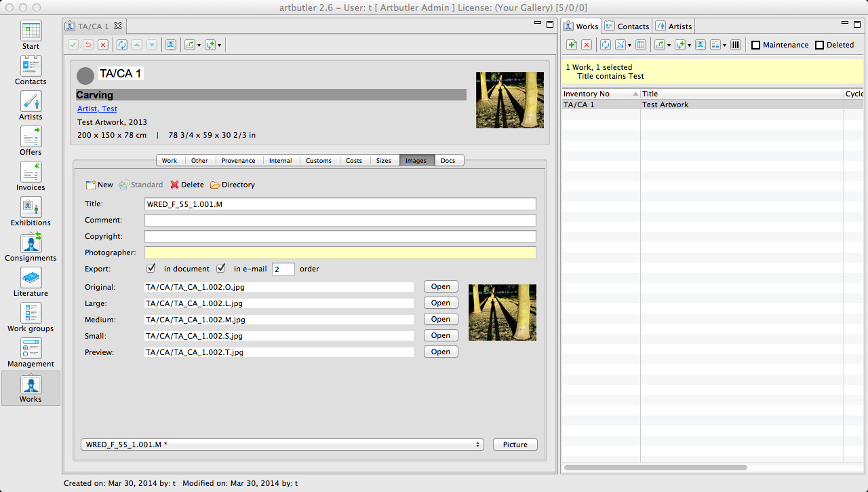Click the portrait picture icon in TA/CA 1 toolbar

[171, 45]
